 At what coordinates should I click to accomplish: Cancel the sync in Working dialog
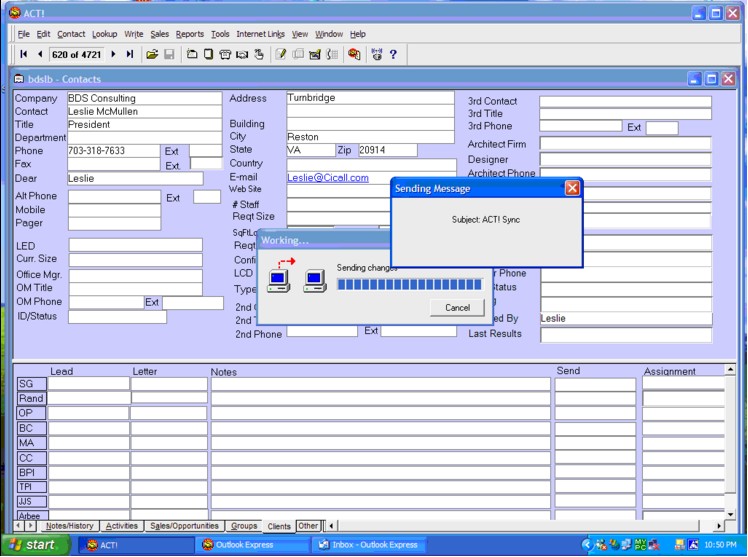[457, 308]
